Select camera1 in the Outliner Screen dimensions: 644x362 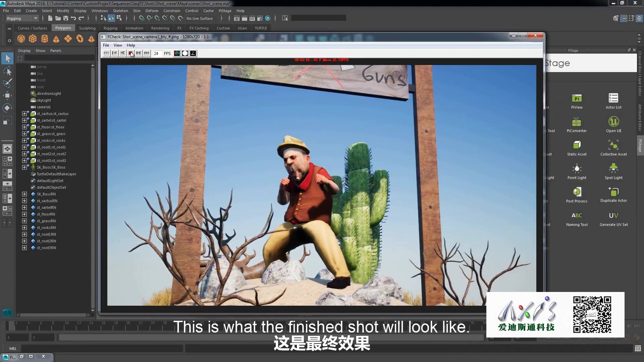(x=44, y=107)
